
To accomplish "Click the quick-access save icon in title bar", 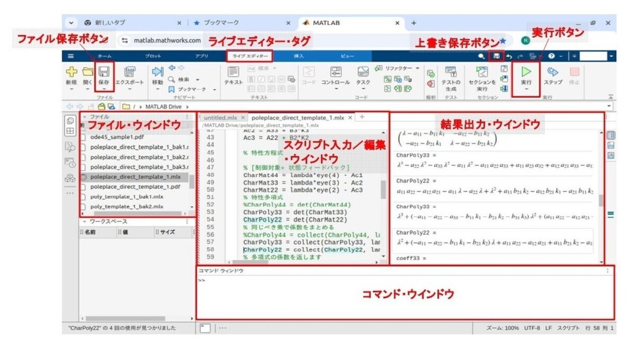I will point(497,56).
